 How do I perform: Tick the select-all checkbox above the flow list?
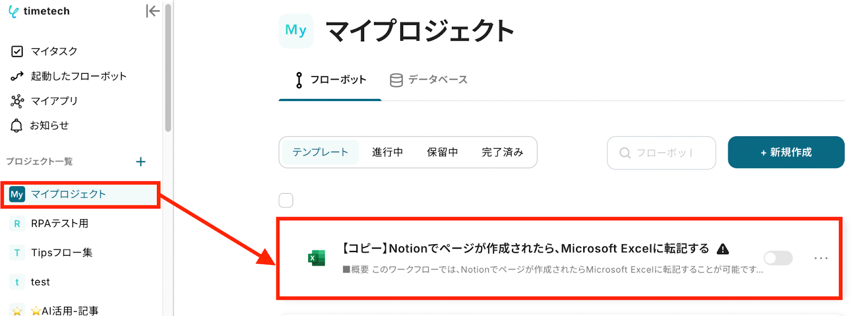tap(286, 200)
